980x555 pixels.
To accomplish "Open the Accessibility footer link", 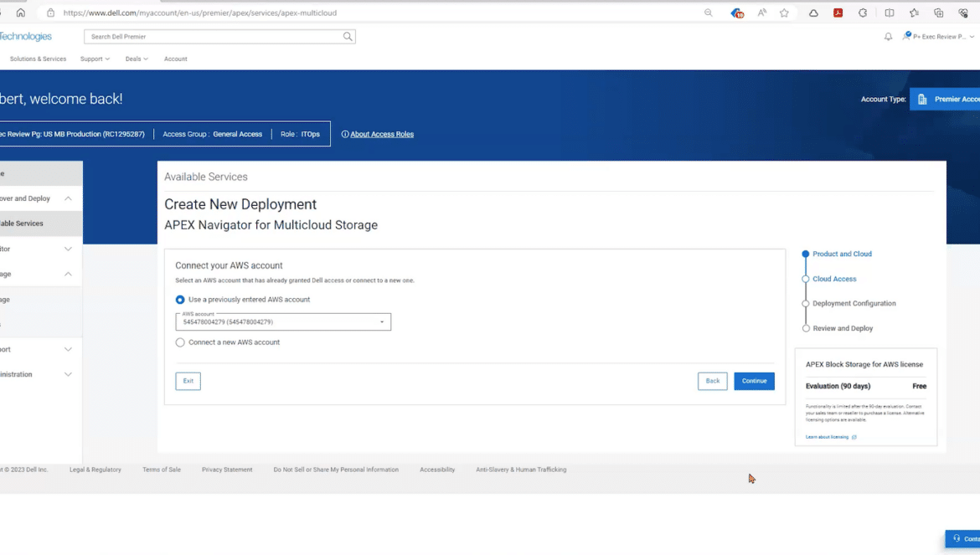I will pyautogui.click(x=437, y=470).
